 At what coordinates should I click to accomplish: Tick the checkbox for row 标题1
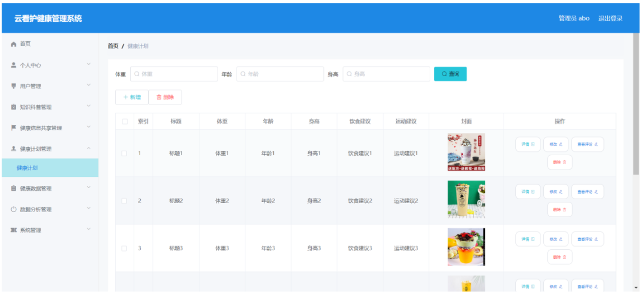click(124, 153)
